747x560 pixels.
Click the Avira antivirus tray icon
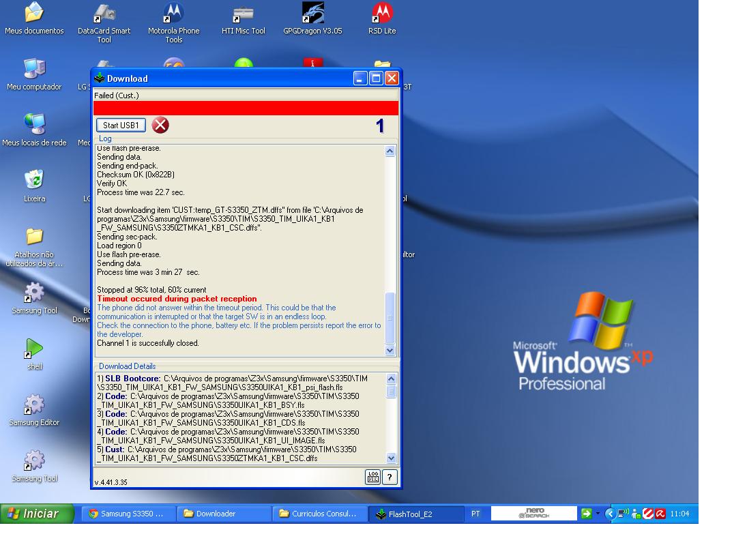pyautogui.click(x=660, y=514)
